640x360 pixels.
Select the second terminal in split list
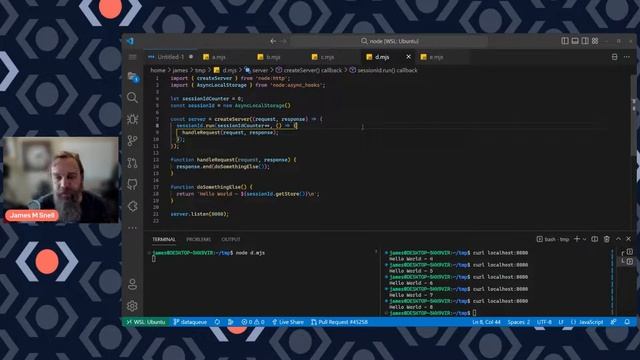coord(627,261)
